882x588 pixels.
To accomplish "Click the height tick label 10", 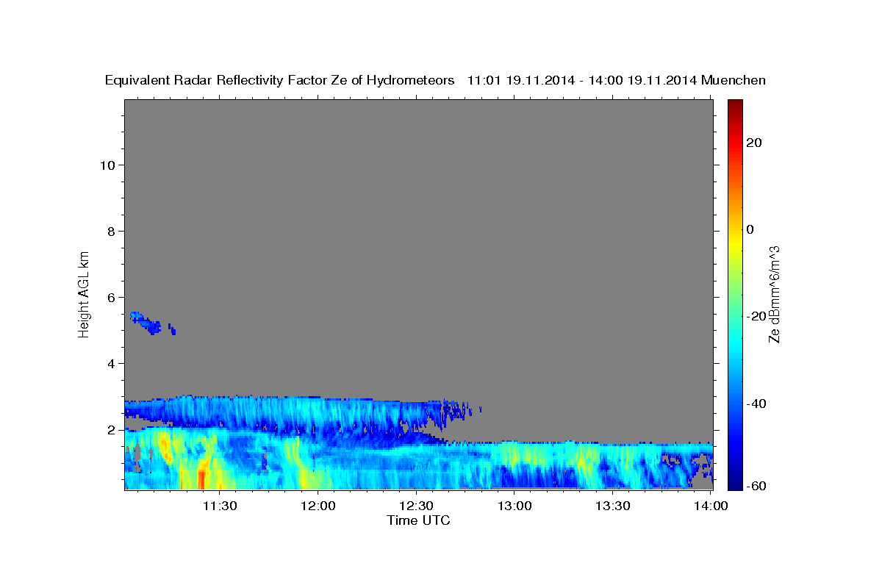I will point(107,165).
